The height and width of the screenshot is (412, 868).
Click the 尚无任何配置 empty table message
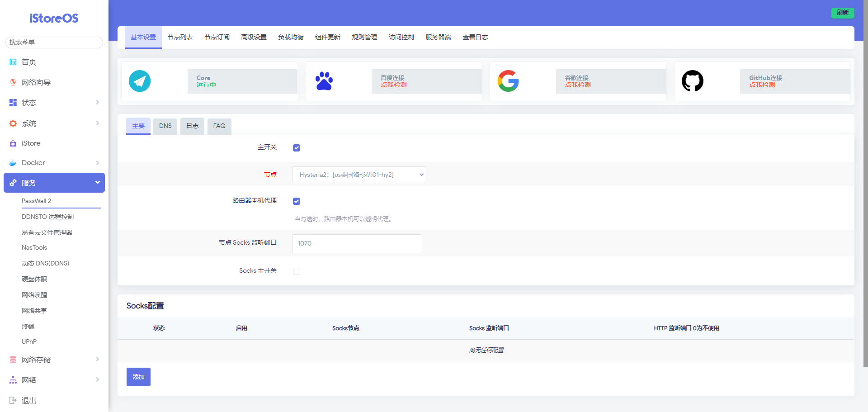point(486,350)
